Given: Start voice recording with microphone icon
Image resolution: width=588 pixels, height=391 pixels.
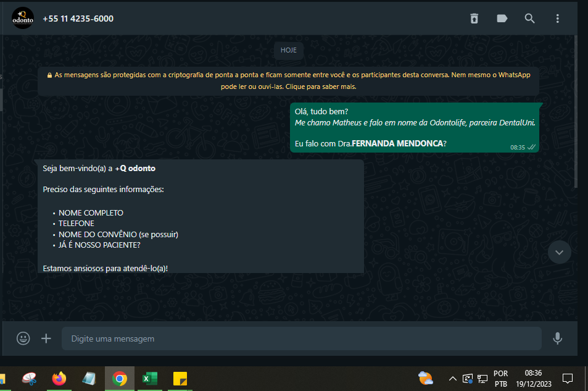Looking at the screenshot, I should (558, 338).
